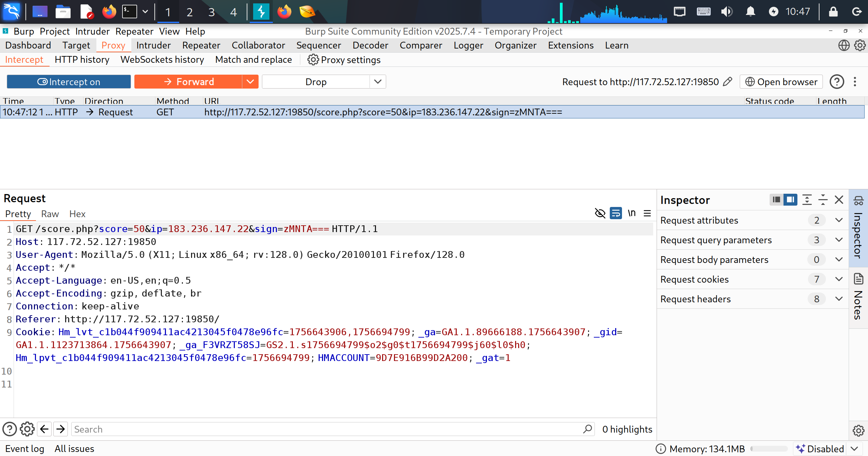Click the Search input field

(326, 429)
